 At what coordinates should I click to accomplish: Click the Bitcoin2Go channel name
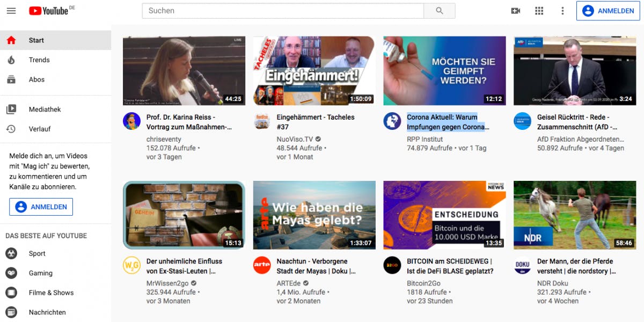point(424,283)
